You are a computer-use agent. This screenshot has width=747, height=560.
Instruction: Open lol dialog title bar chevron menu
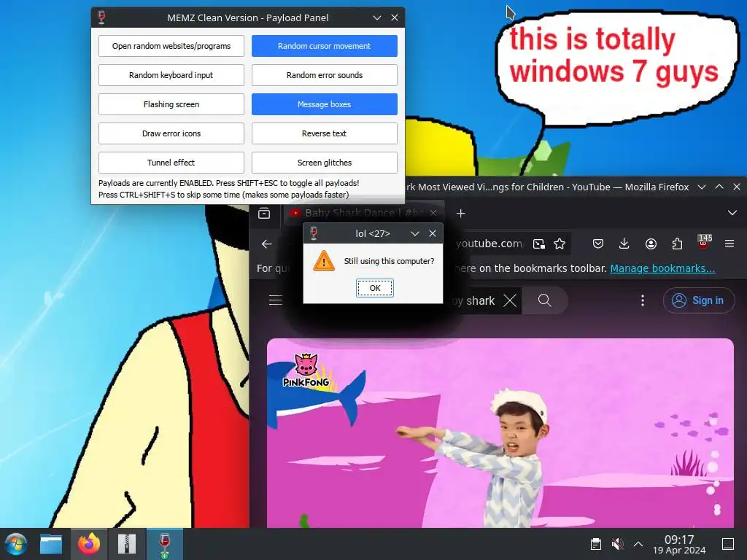click(415, 233)
